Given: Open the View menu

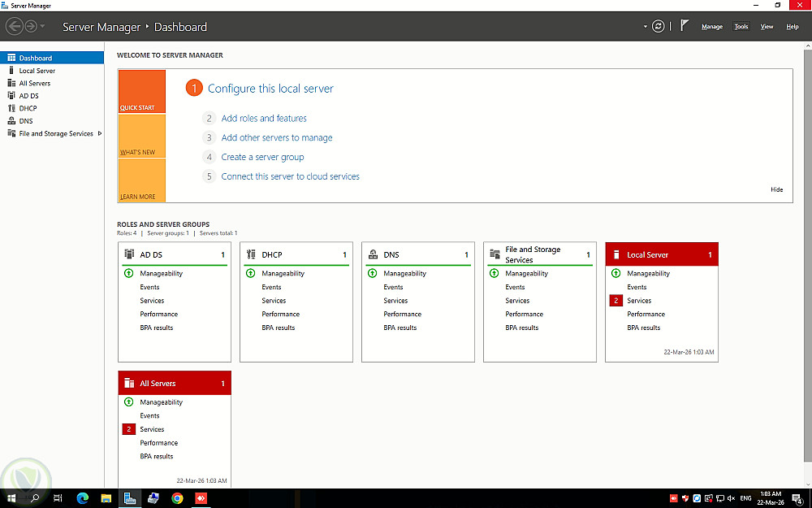Looking at the screenshot, I should (767, 27).
